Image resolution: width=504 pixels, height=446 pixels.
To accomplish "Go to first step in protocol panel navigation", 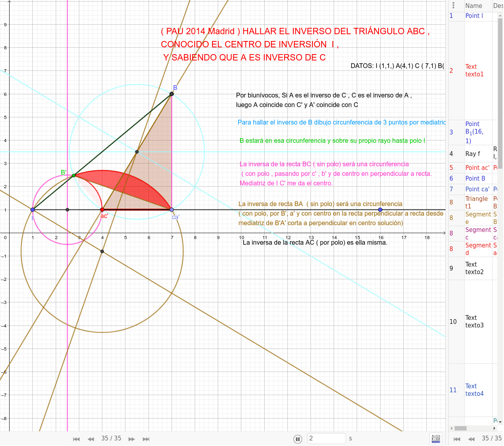I will tap(457, 439).
